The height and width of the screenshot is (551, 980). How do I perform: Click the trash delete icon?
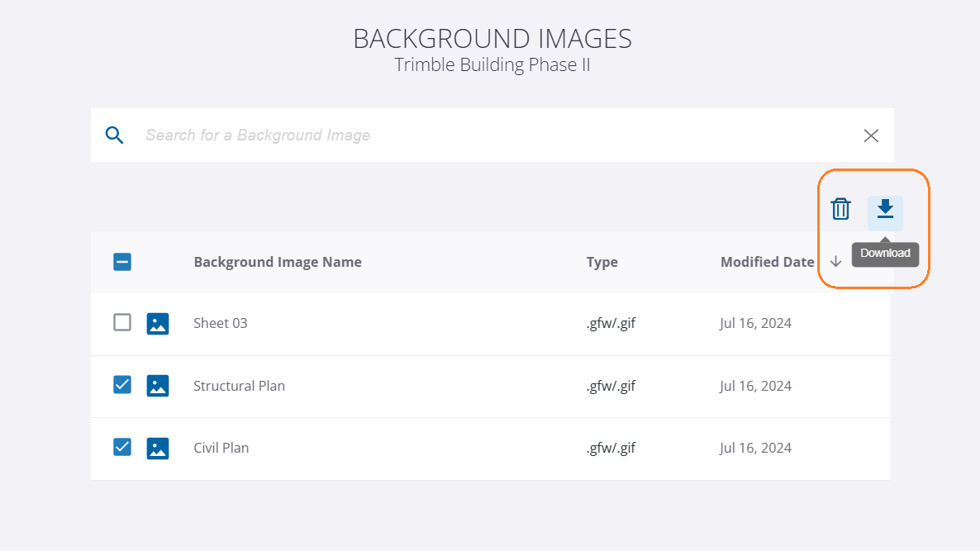click(x=840, y=209)
